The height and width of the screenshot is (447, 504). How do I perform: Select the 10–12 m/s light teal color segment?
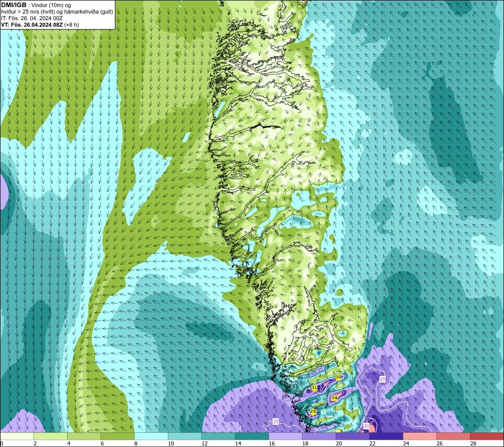coord(185,436)
